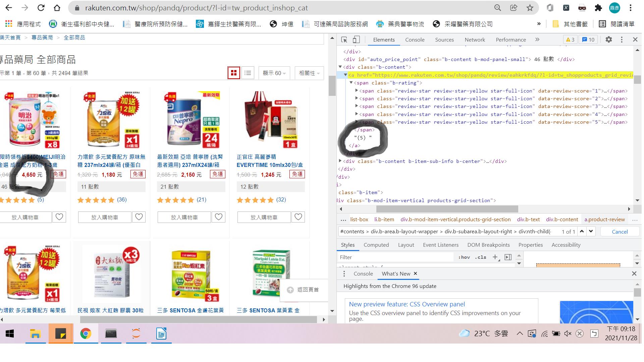Click the Cancel button in selector bar

click(620, 232)
